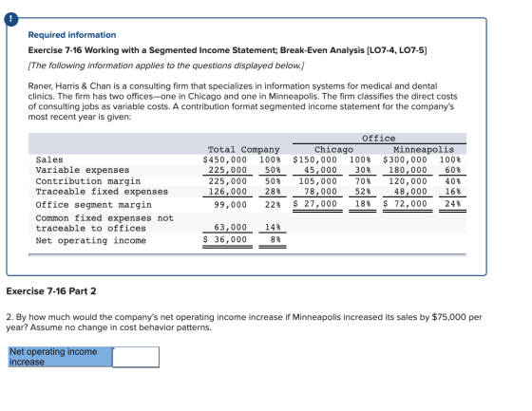Select 'Traceable fixed expenses' row label

(102, 192)
